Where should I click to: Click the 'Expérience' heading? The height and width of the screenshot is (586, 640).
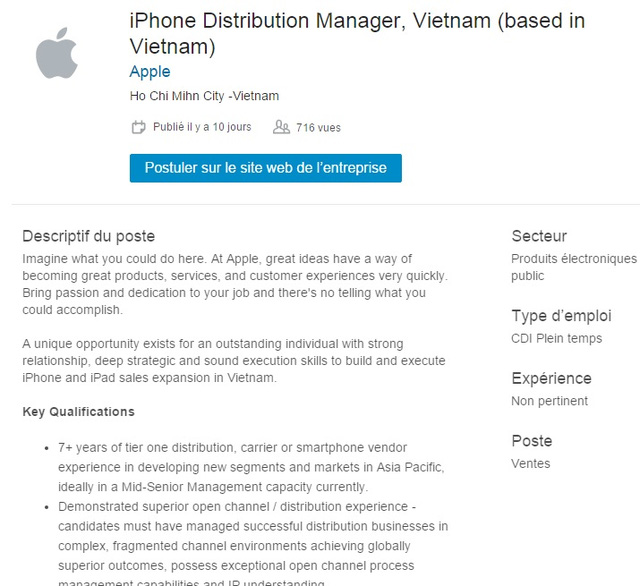(x=551, y=378)
